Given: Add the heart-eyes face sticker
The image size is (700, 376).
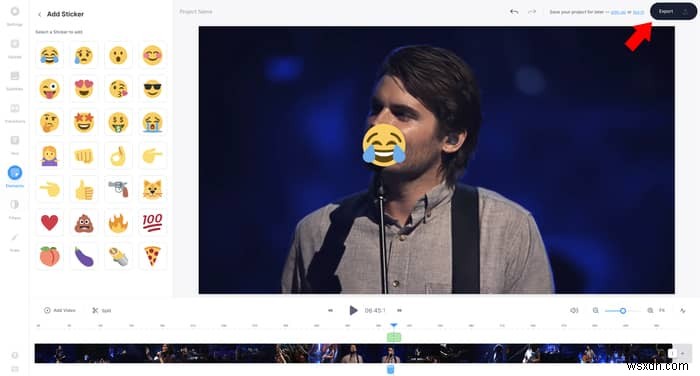Looking at the screenshot, I should coord(83,89).
